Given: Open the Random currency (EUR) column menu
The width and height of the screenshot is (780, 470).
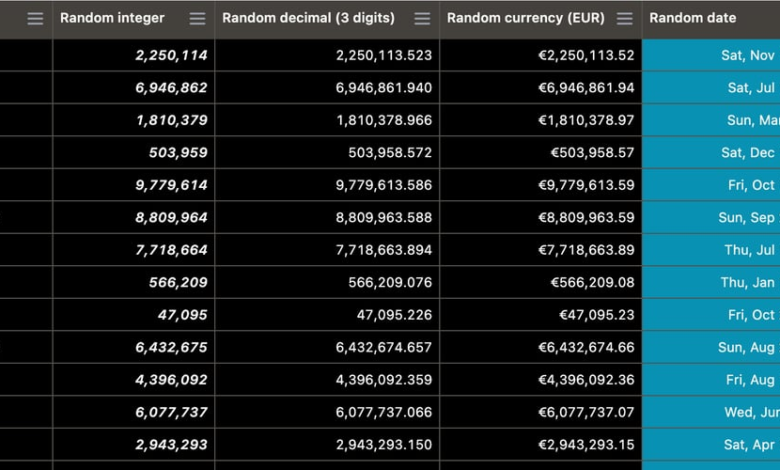Looking at the screenshot, I should pos(625,19).
